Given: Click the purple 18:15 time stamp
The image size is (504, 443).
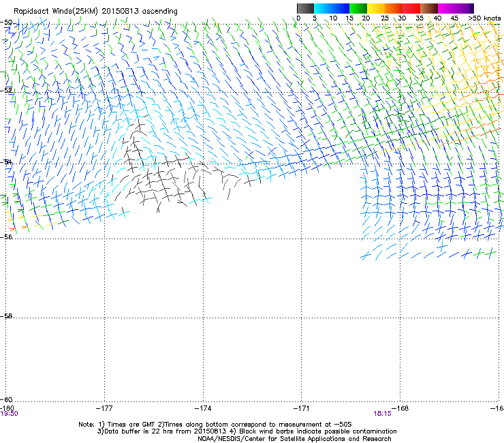Looking at the screenshot, I should coord(382,414).
